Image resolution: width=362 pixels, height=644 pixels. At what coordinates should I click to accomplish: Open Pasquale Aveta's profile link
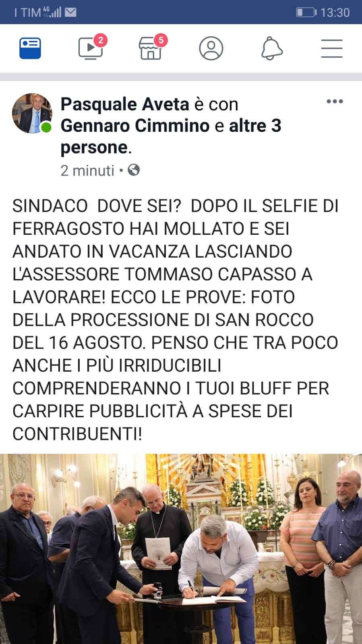pos(125,104)
